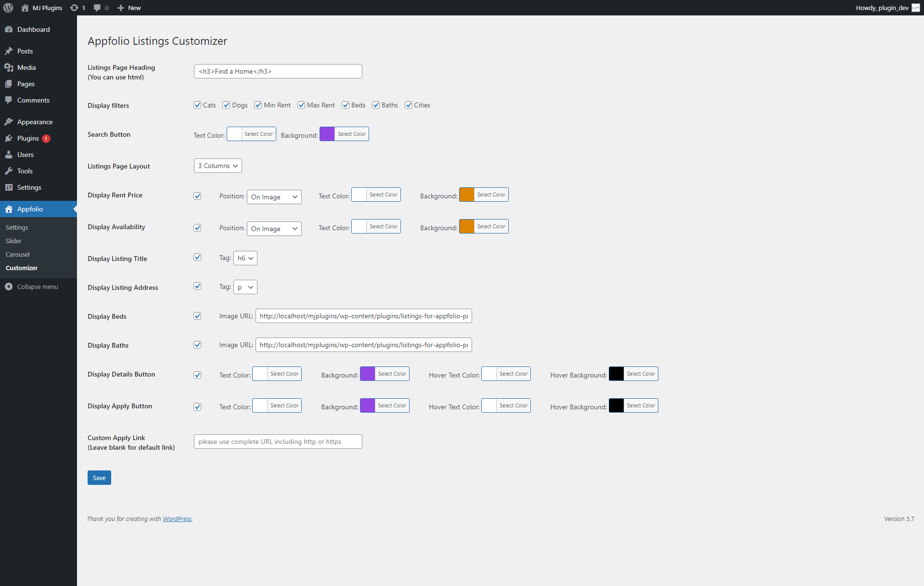Click the user avatar in admin bar
The image size is (924, 586).
click(915, 8)
